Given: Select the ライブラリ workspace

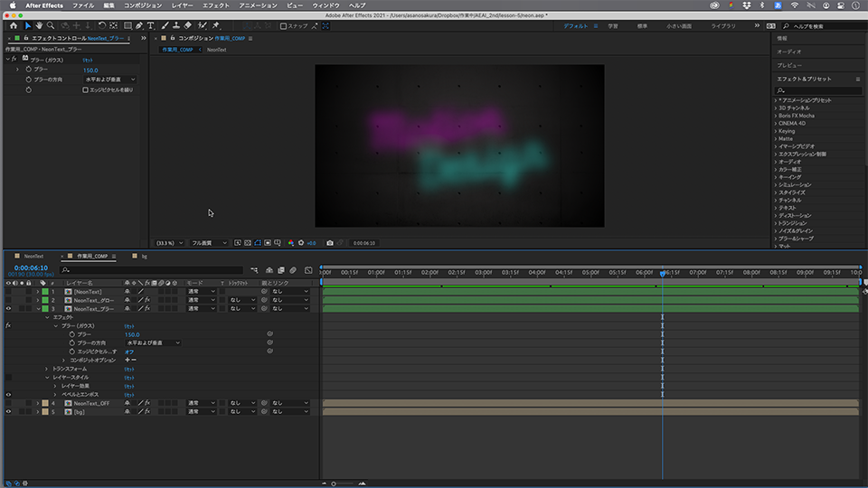Looking at the screenshot, I should (x=723, y=26).
